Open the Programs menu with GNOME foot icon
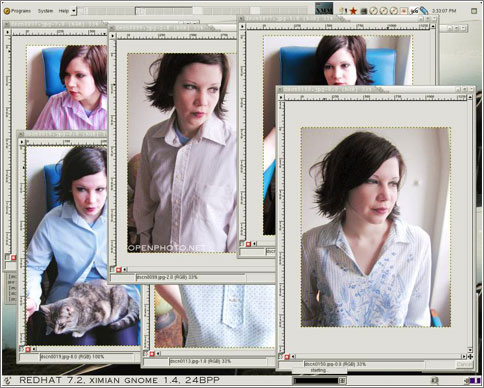 [17, 11]
